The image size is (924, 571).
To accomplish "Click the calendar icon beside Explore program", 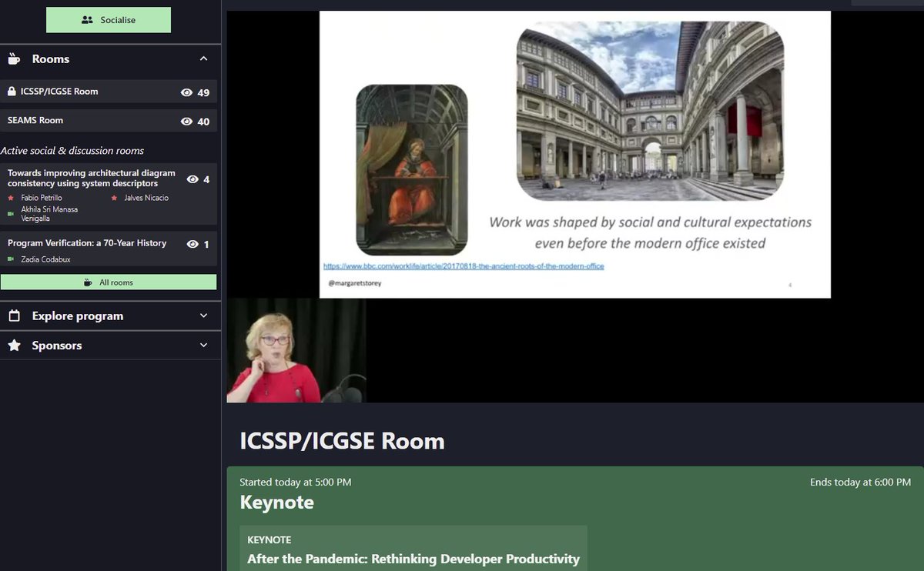I will tap(14, 316).
